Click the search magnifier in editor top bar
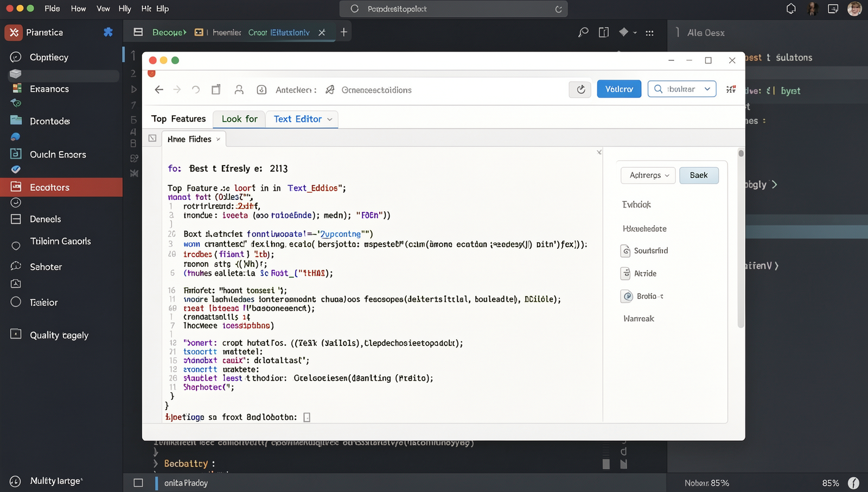The width and height of the screenshot is (868, 492). click(583, 33)
